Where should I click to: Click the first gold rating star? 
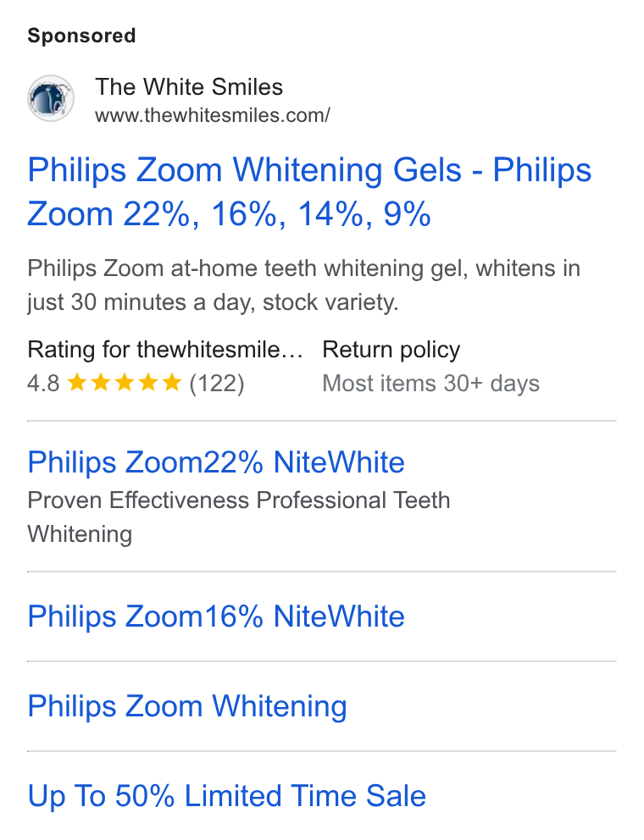point(77,383)
